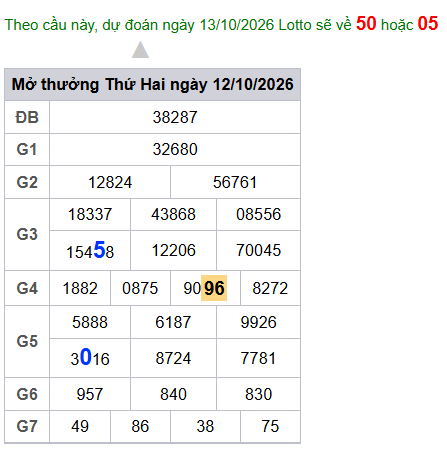Click G5 number 6187
The height and width of the screenshot is (450, 447).
pyautogui.click(x=173, y=322)
